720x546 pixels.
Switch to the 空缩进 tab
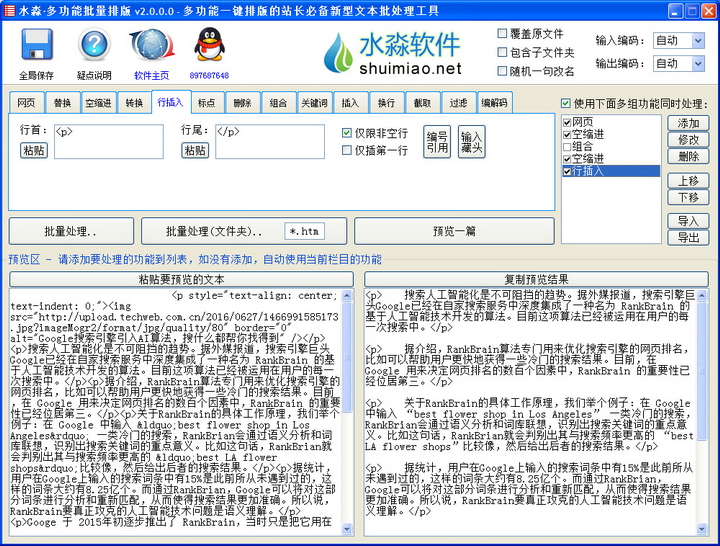pyautogui.click(x=98, y=102)
